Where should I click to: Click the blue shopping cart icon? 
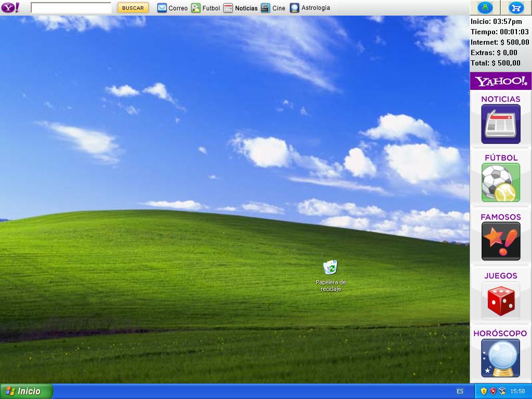pos(516,7)
